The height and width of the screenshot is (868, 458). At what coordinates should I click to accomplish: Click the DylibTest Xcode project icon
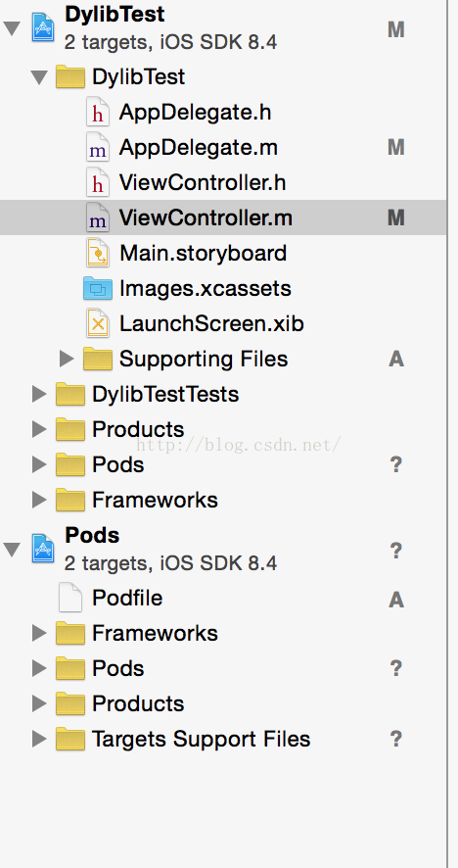[x=43, y=27]
